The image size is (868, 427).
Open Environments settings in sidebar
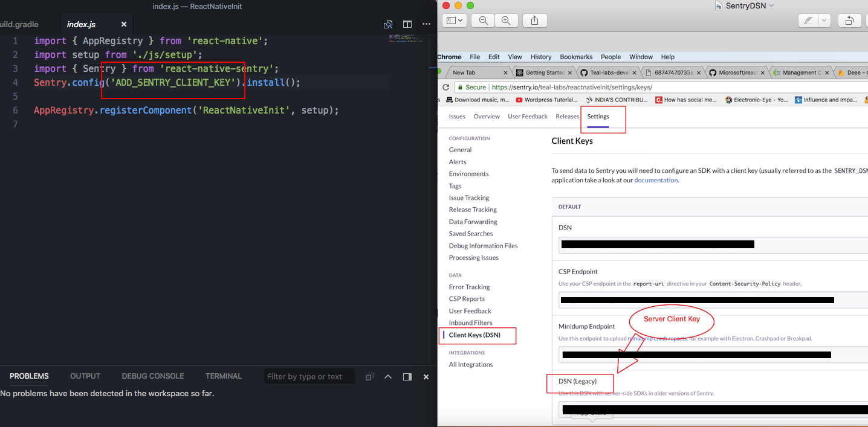[468, 173]
